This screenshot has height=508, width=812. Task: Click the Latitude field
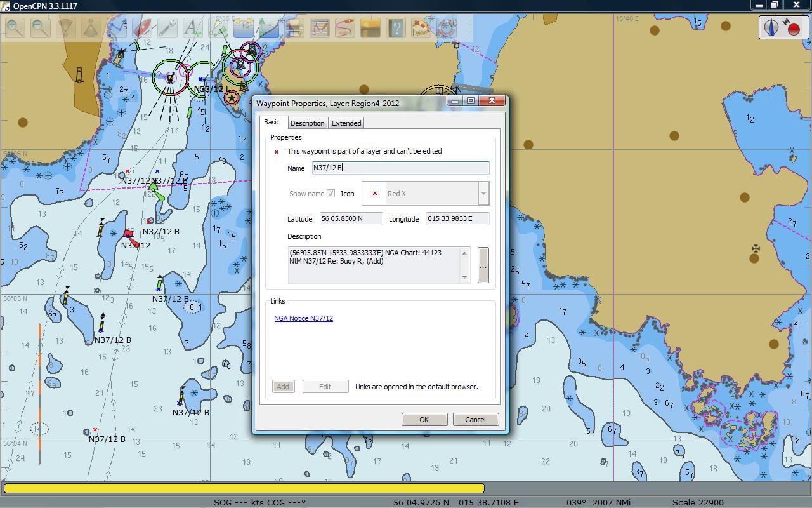[351, 218]
